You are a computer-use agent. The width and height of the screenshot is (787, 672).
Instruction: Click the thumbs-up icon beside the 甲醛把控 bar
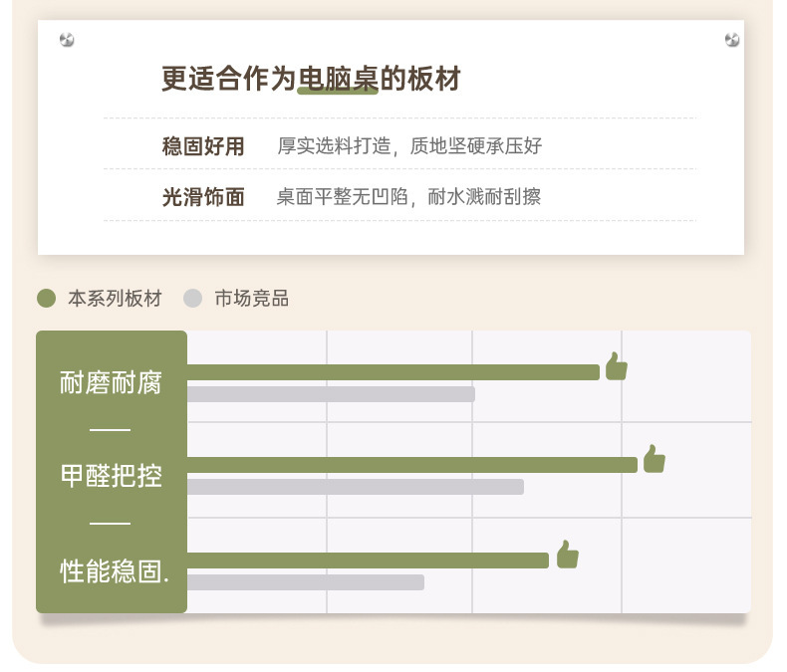click(x=654, y=458)
